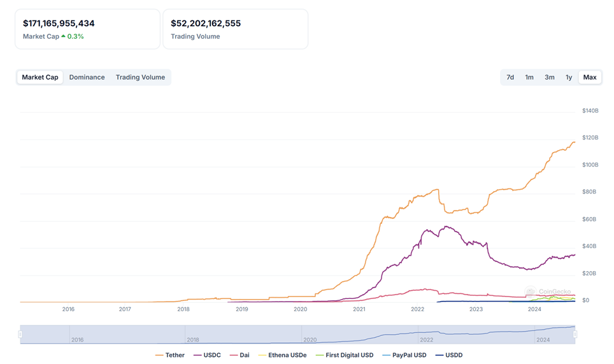This screenshot has width=614, height=364.
Task: Switch to the Market Cap tab
Action: coord(40,78)
